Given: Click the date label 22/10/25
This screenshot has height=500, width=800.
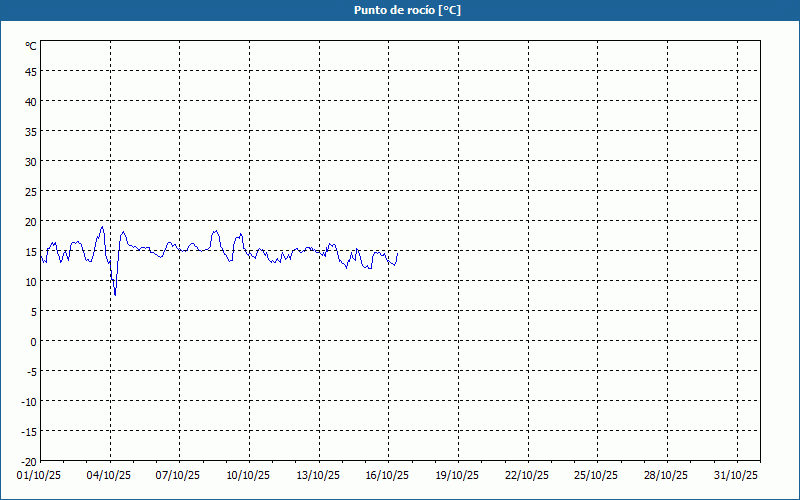Looking at the screenshot, I should click(527, 476).
